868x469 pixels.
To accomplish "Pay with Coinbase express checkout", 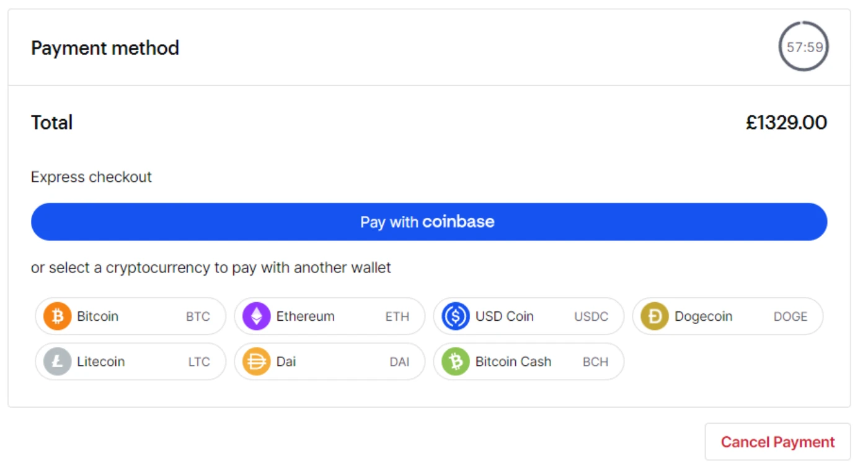I will tap(429, 221).
